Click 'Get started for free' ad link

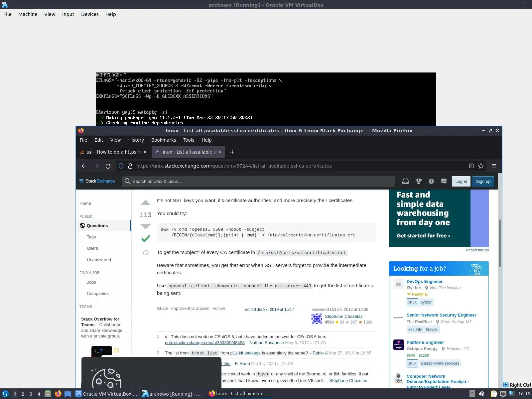point(423,235)
